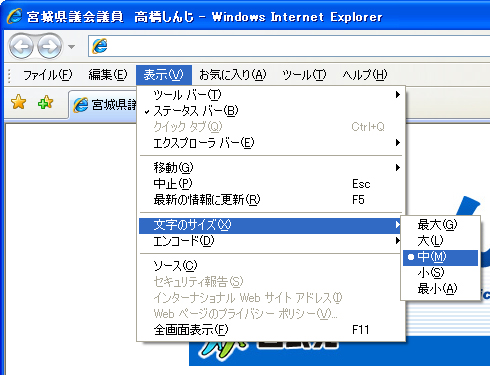Open the recent pages dropdown arrow
Image resolution: width=490 pixels, height=375 pixels.
tap(71, 47)
